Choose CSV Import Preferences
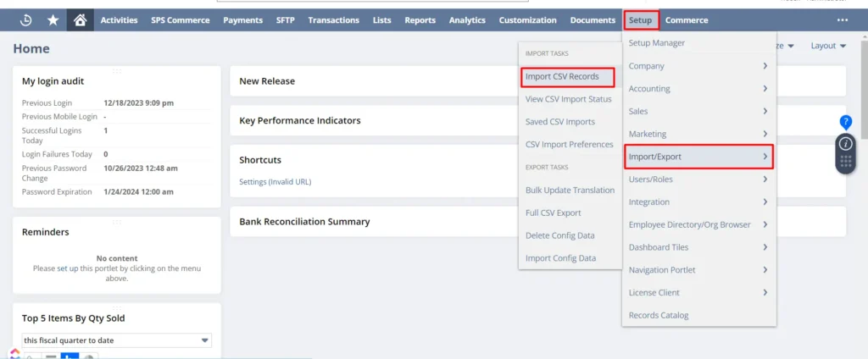This screenshot has height=359, width=868. coord(569,145)
